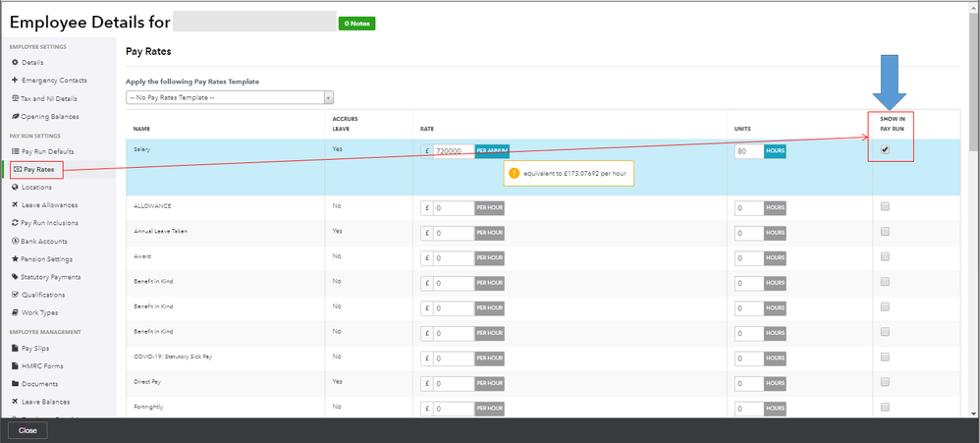Viewport: 980px width, 443px height.
Task: Open the PER HOUR selector for ALLOWANCE
Action: [489, 208]
